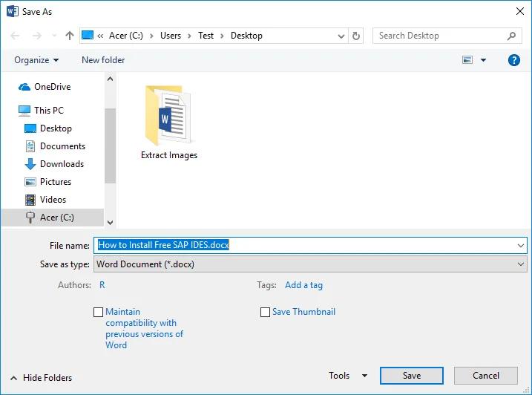The height and width of the screenshot is (395, 532).
Task: Open the Tools dropdown menu
Action: [x=348, y=376]
